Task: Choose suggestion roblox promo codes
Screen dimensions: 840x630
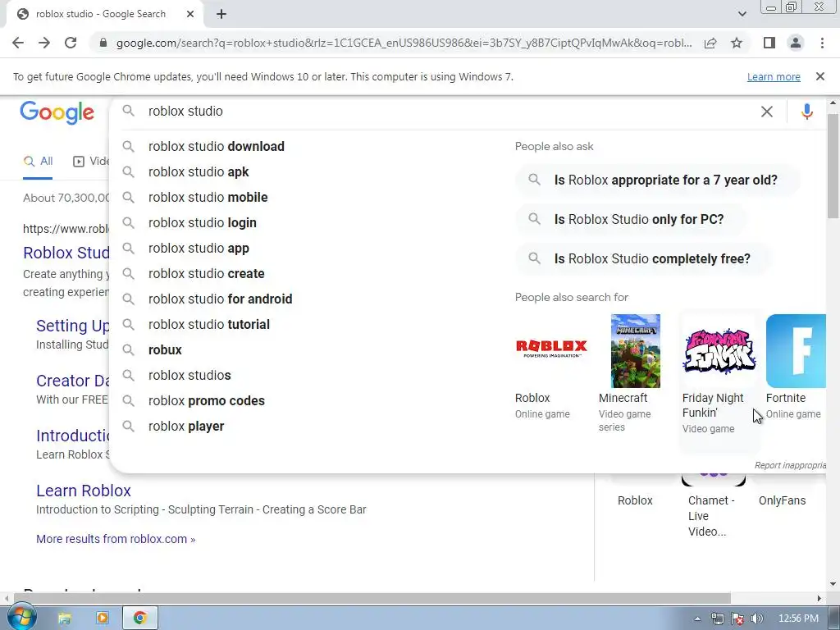Action: click(x=206, y=400)
